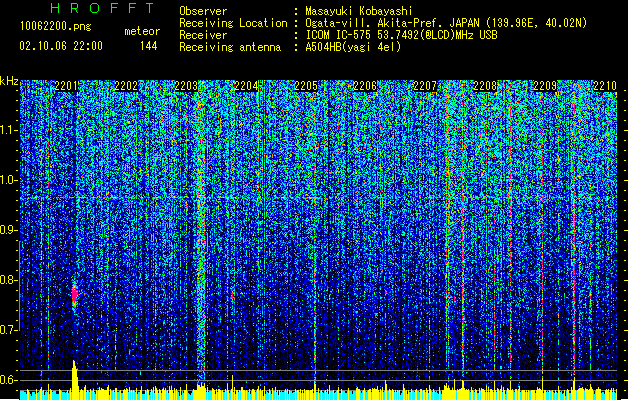Click the 2201 time marker
Viewport: 629px width, 400px height.
pos(66,86)
